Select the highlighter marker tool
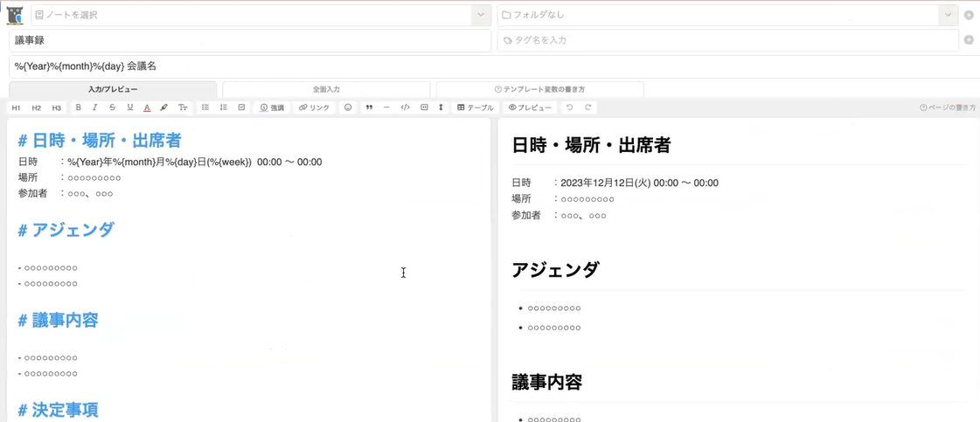This screenshot has height=422, width=980. point(164,107)
